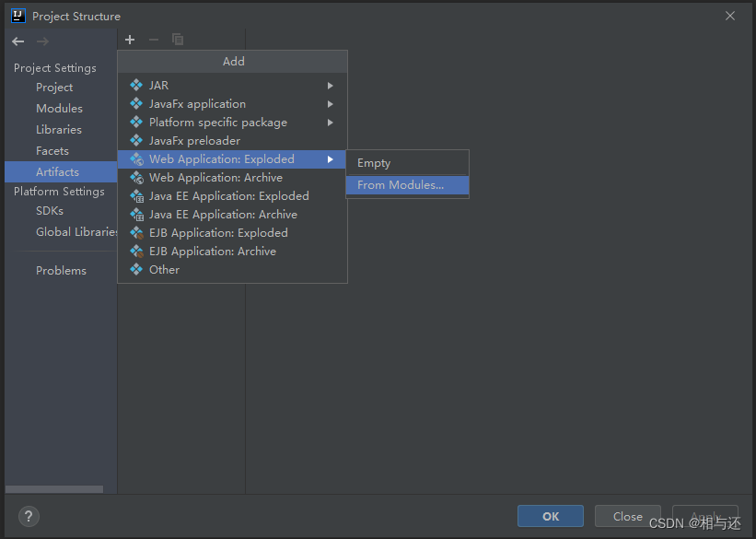Image resolution: width=756 pixels, height=539 pixels.
Task: Click the Web Application: Archive icon
Action: pyautogui.click(x=137, y=178)
